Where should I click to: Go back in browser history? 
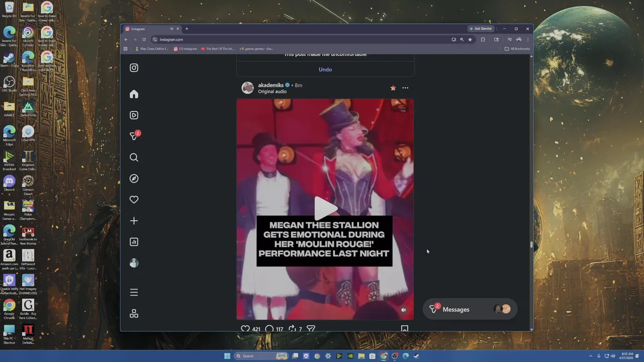(126, 40)
